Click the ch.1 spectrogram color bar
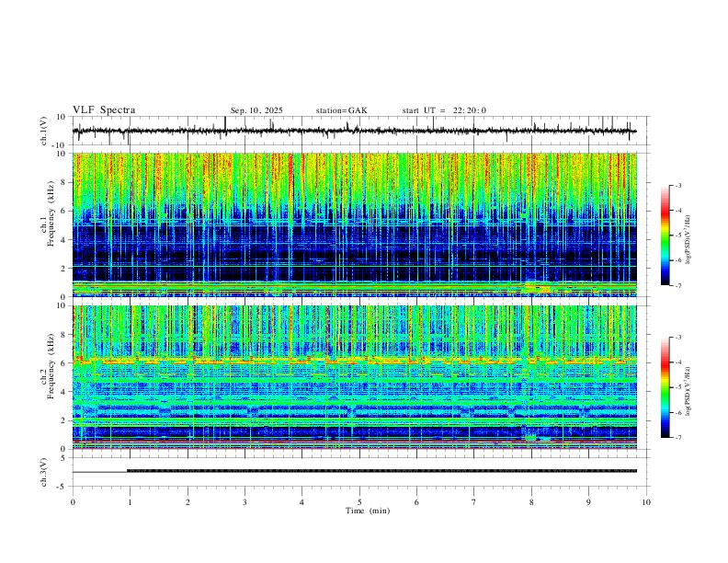 (665, 236)
